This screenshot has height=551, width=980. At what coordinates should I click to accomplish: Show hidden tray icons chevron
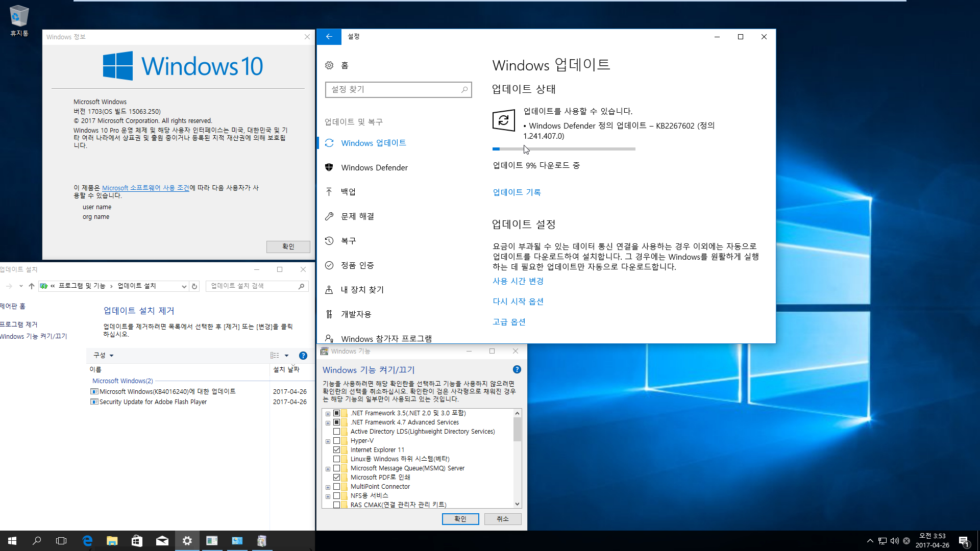(x=870, y=541)
